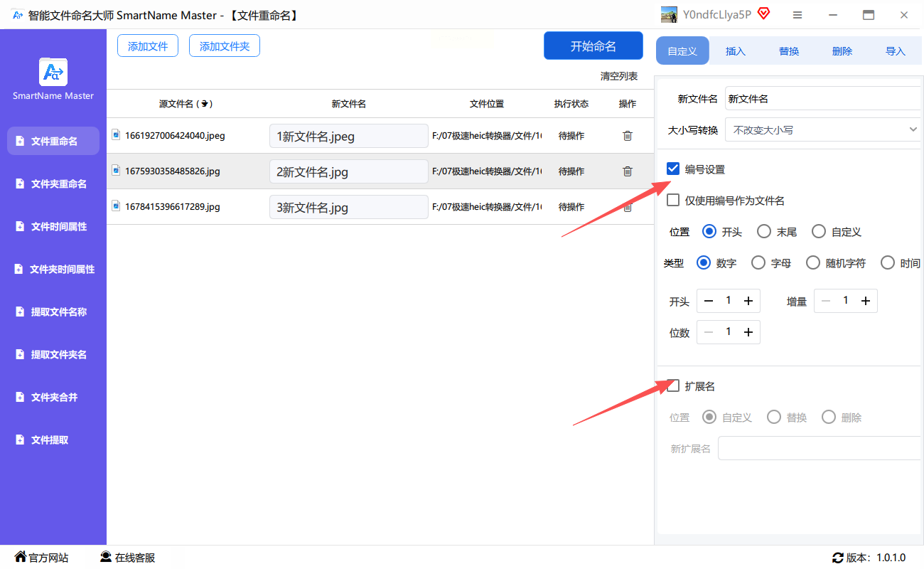
Task: Click the 新文件名 input field
Action: [x=822, y=99]
